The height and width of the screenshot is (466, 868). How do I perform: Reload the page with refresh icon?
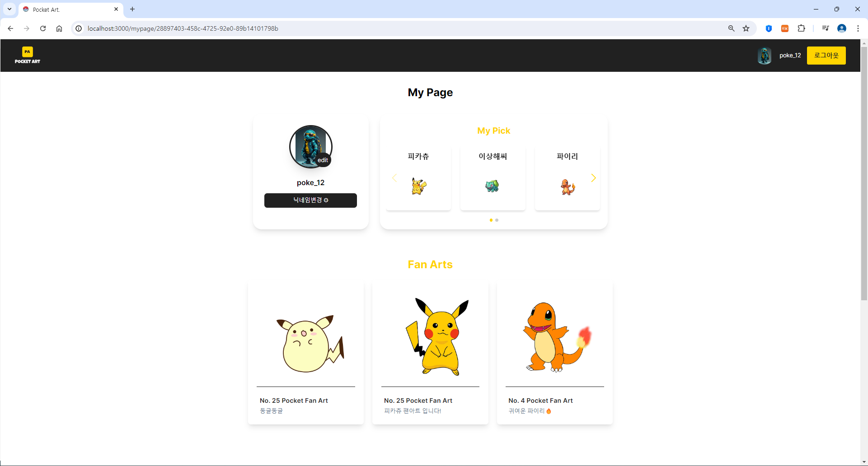click(43, 28)
